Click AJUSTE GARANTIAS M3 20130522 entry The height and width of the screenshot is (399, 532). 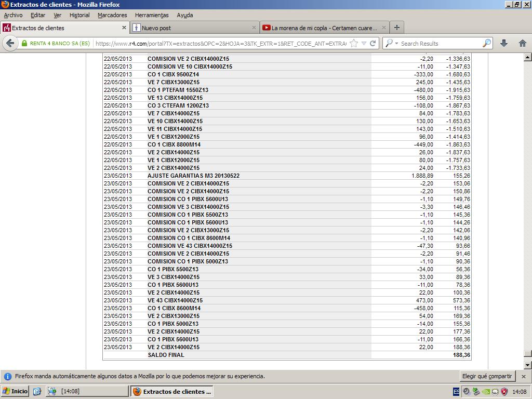pyautogui.click(x=193, y=176)
